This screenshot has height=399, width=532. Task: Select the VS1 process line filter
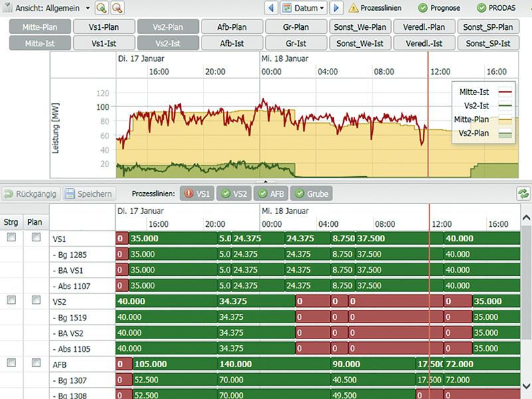[197, 194]
